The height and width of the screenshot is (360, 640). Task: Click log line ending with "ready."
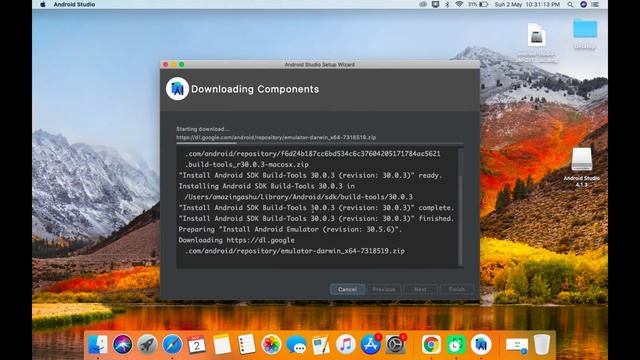310,175
